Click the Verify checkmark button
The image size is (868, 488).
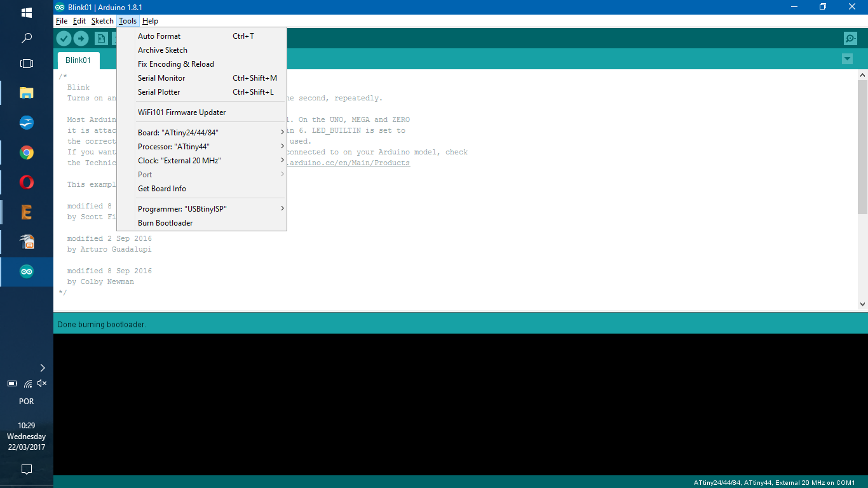coord(64,39)
